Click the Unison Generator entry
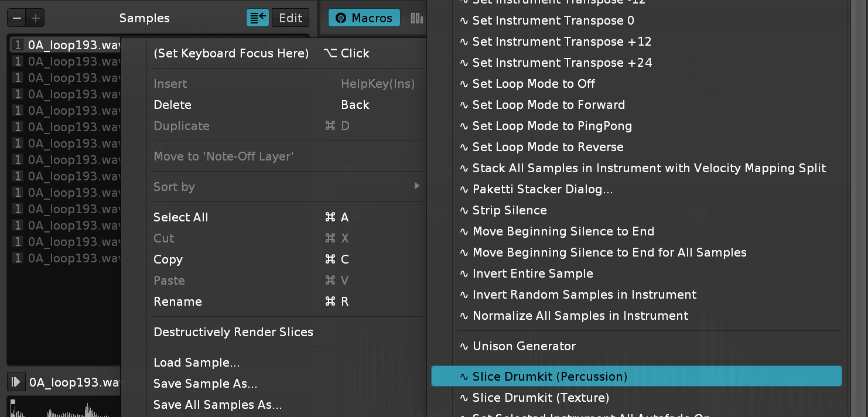This screenshot has height=417, width=868. click(x=524, y=346)
